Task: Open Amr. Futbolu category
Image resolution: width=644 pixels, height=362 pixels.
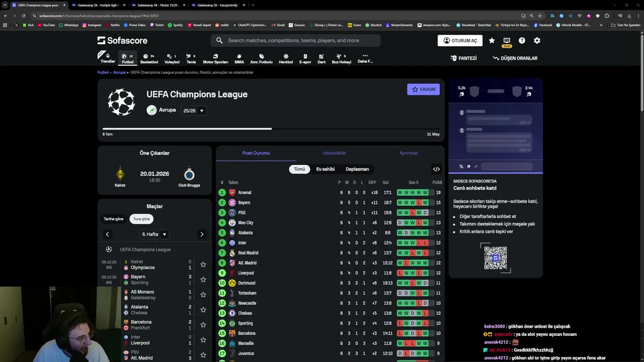Action: point(261,59)
